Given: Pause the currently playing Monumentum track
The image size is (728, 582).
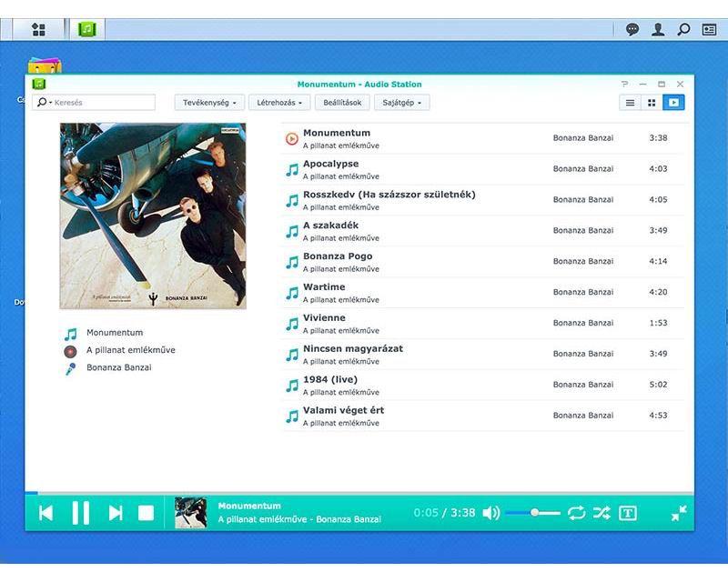Looking at the screenshot, I should click(x=81, y=511).
